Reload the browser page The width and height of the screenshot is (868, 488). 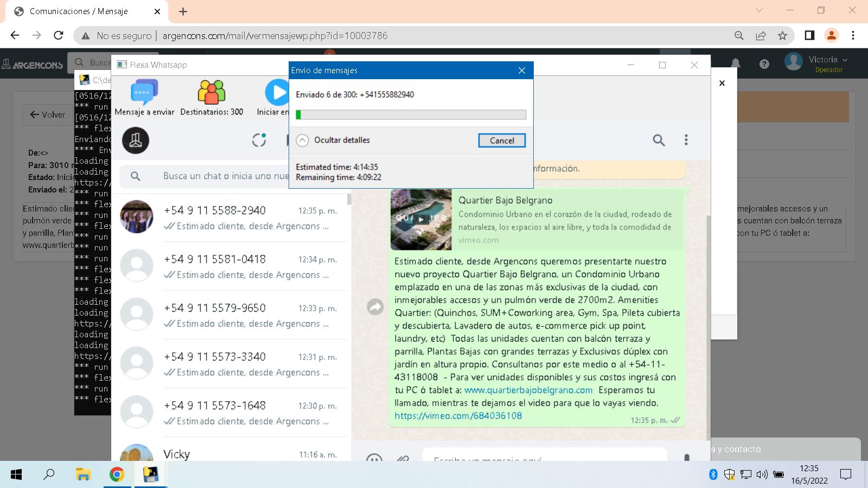[x=59, y=35]
